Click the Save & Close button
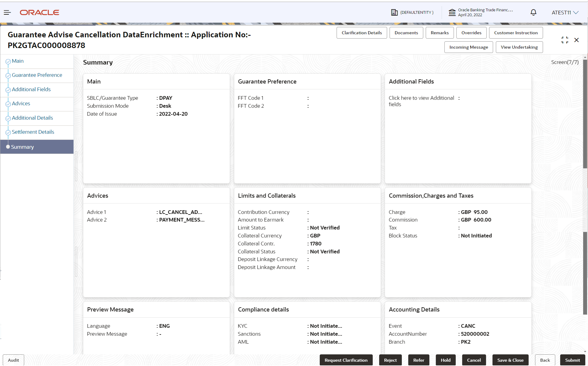588x366 pixels. [x=510, y=360]
